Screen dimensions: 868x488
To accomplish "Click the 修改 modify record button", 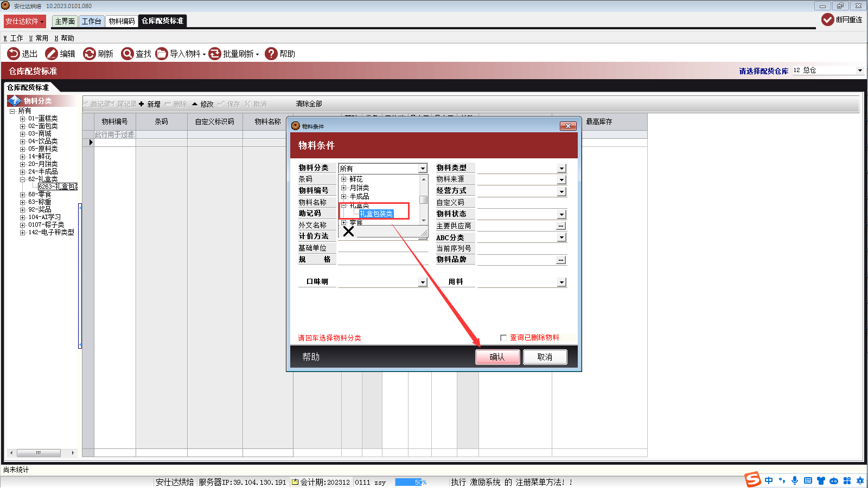I will [x=203, y=104].
